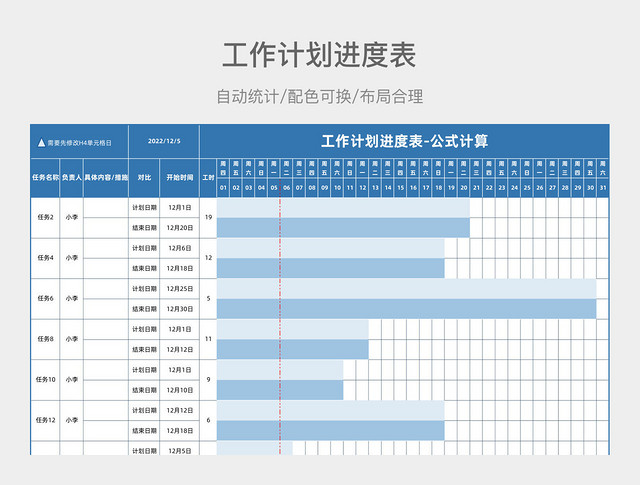Click the 结束日期 label in 任务8 row

144,350
